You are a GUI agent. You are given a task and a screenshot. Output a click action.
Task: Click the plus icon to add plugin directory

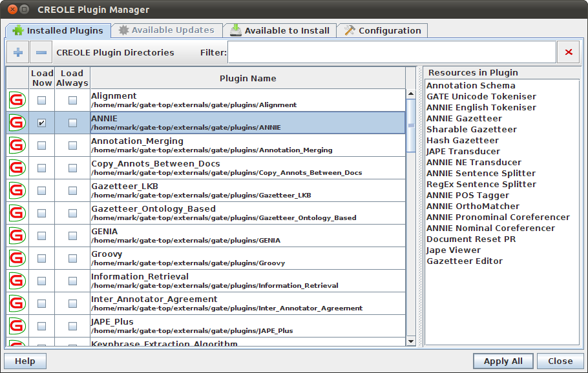click(x=17, y=52)
